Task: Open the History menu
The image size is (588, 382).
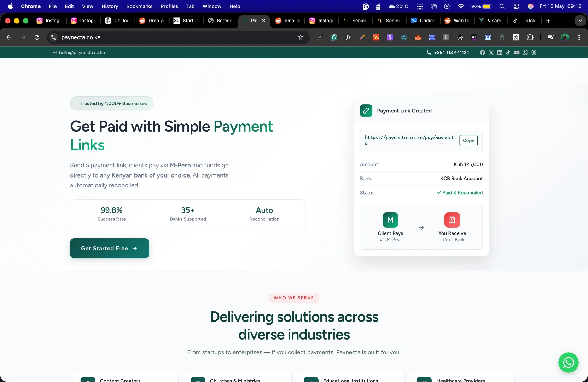Action: (110, 6)
